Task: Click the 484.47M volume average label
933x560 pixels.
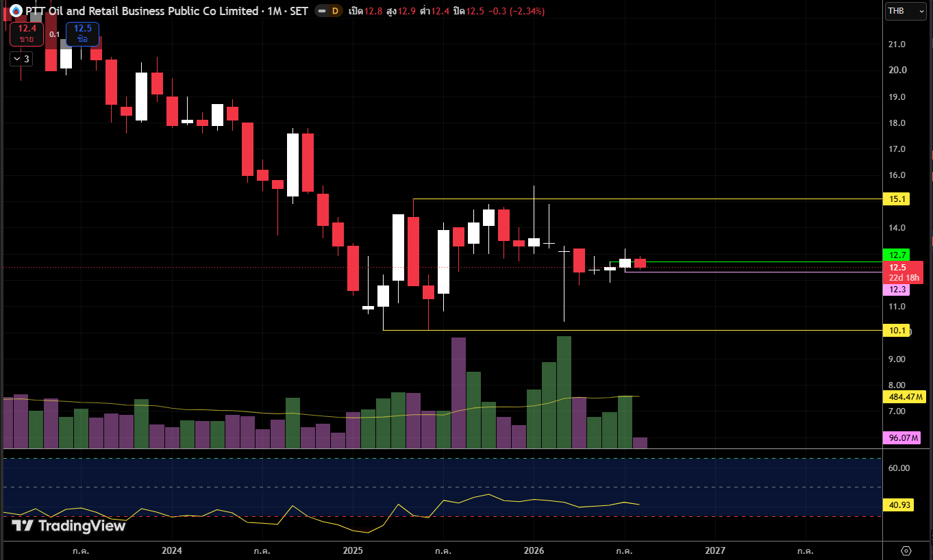Action: coord(904,396)
